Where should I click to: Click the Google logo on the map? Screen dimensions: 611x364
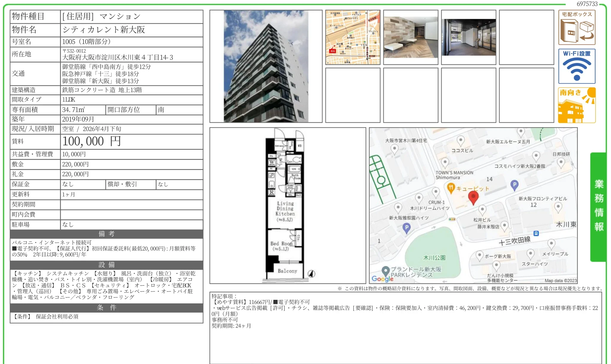[382, 279]
